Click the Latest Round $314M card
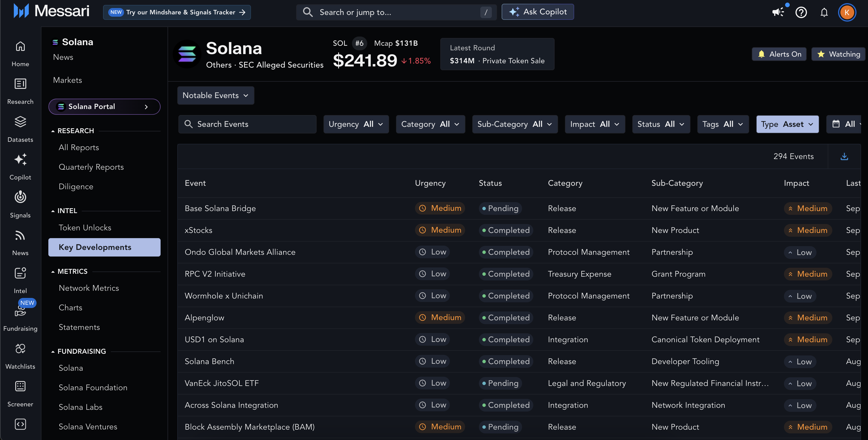Image resolution: width=868 pixels, height=440 pixels. (x=497, y=54)
